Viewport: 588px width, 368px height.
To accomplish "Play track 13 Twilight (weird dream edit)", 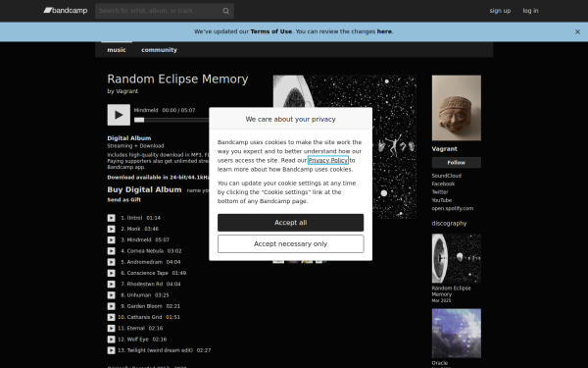I will point(112,350).
